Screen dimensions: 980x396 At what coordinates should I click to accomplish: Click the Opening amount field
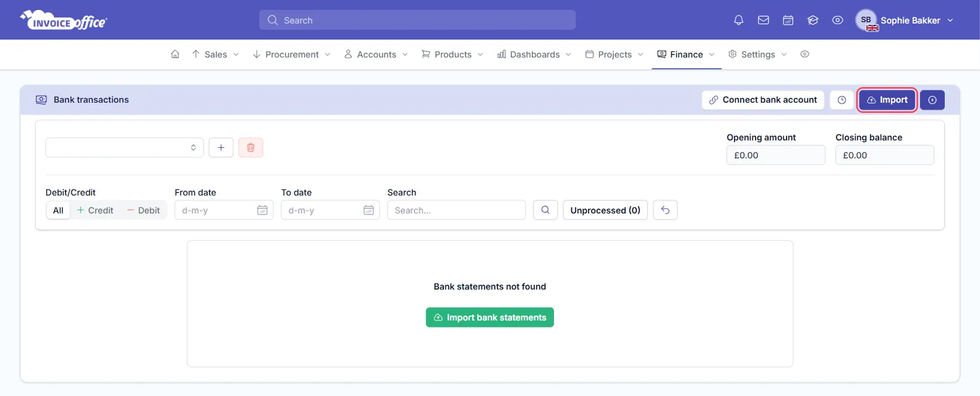[776, 155]
